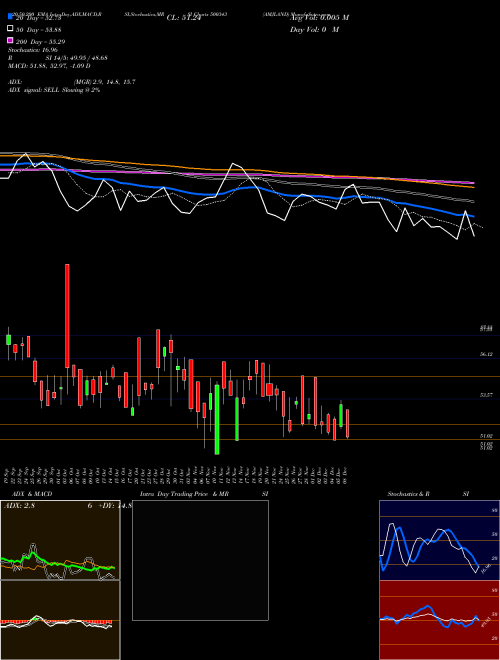Open the blue Stochastics mini chart
Image resolution: width=500 pixels, height=660 pixels.
[x=439, y=540]
